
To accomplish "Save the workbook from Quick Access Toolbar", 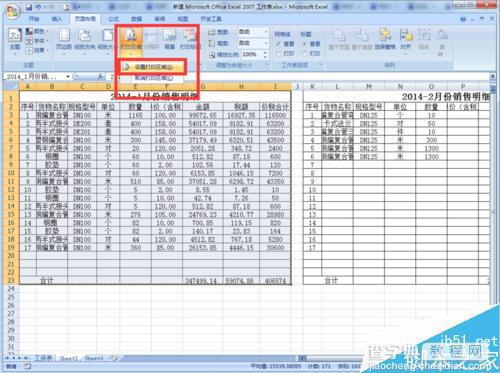I will coord(29,7).
